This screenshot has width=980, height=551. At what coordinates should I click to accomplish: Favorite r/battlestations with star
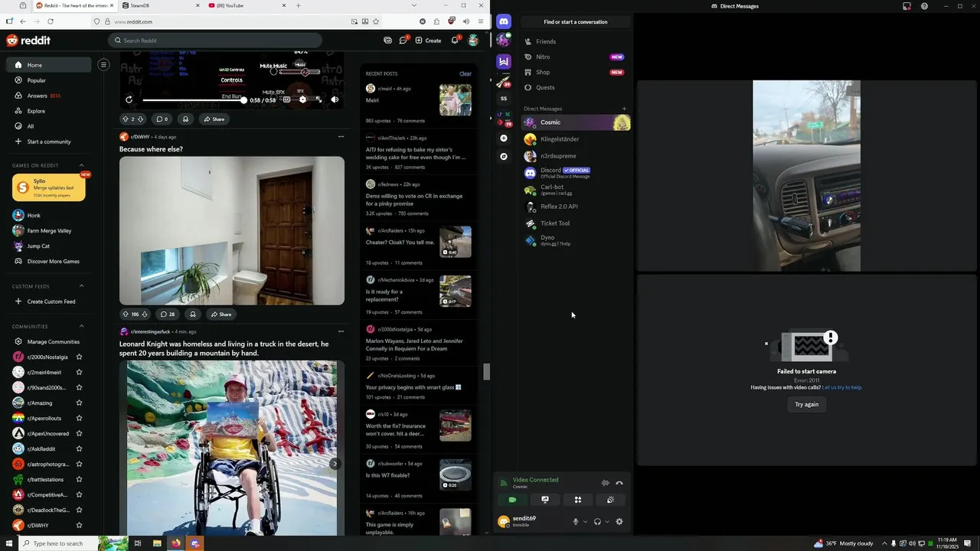(79, 480)
